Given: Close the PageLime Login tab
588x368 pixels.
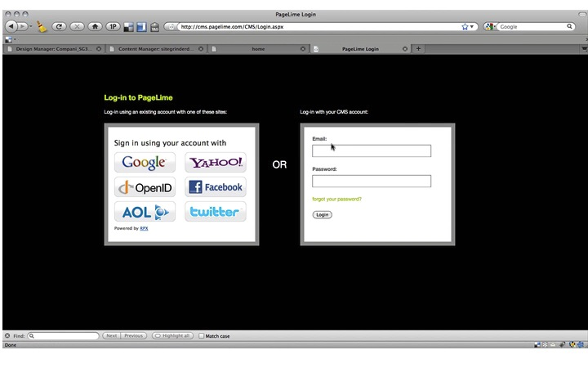Looking at the screenshot, I should [405, 49].
